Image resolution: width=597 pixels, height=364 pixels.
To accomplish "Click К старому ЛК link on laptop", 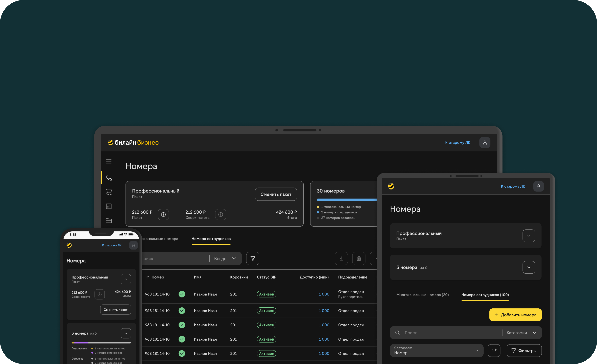I will [457, 143].
